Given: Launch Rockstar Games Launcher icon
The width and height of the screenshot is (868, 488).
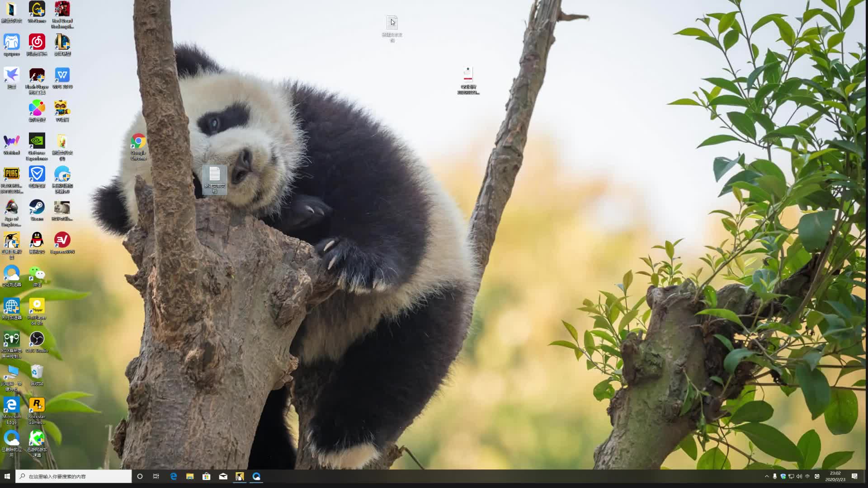Looking at the screenshot, I should pyautogui.click(x=37, y=405).
